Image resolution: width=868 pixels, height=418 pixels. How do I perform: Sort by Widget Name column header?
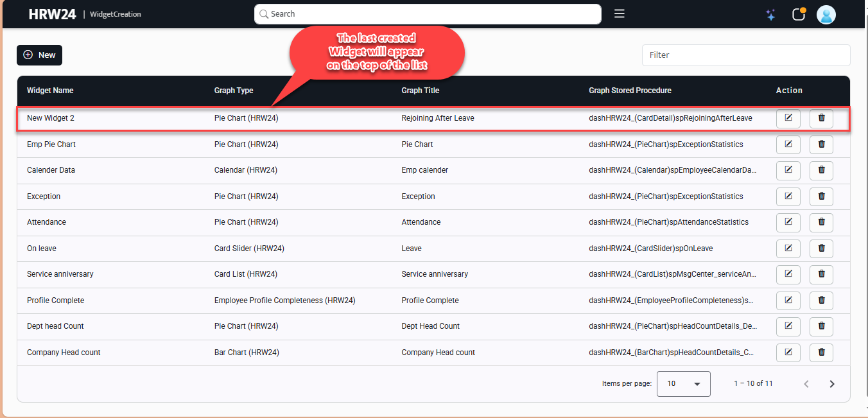pyautogui.click(x=50, y=91)
